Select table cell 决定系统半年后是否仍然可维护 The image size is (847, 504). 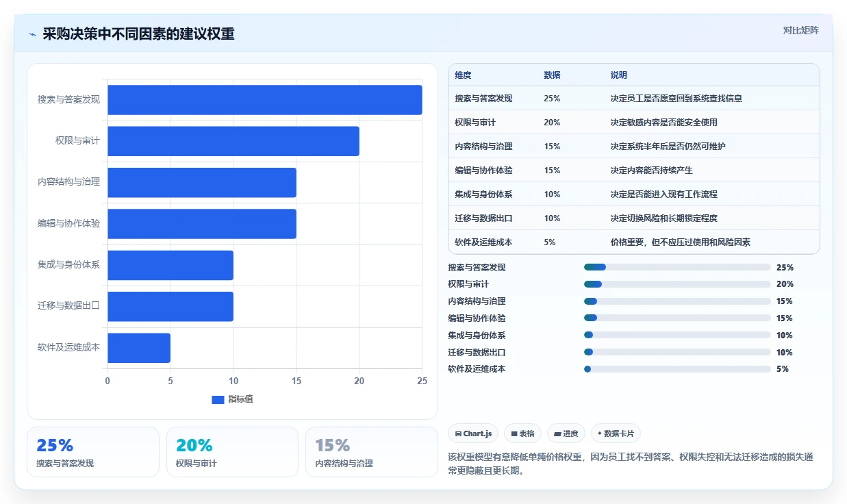[x=668, y=147]
